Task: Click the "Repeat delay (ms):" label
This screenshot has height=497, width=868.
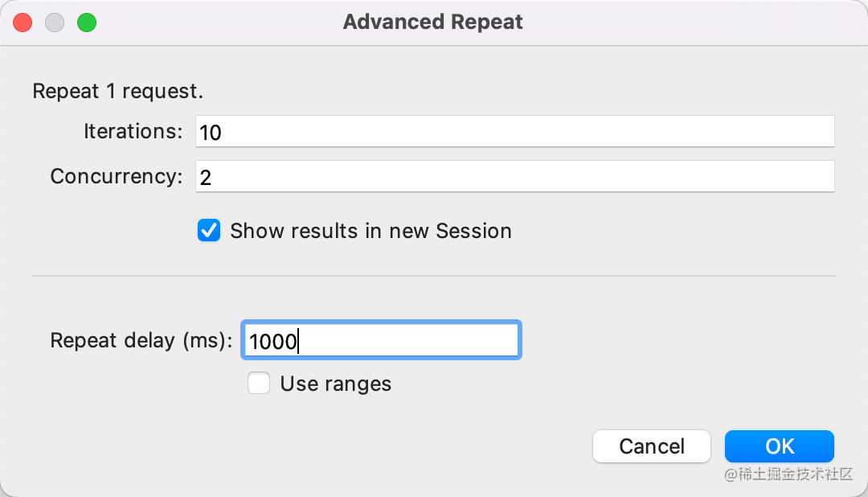Action: pyautogui.click(x=141, y=341)
